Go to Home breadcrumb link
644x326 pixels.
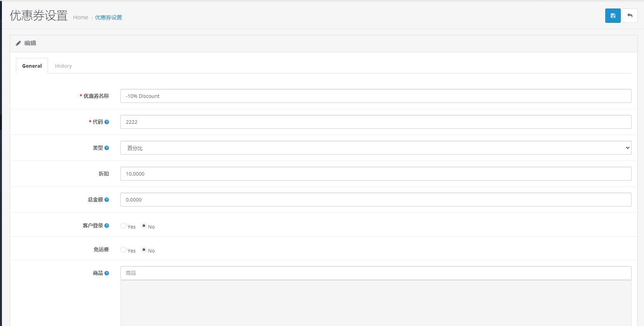[x=81, y=17]
